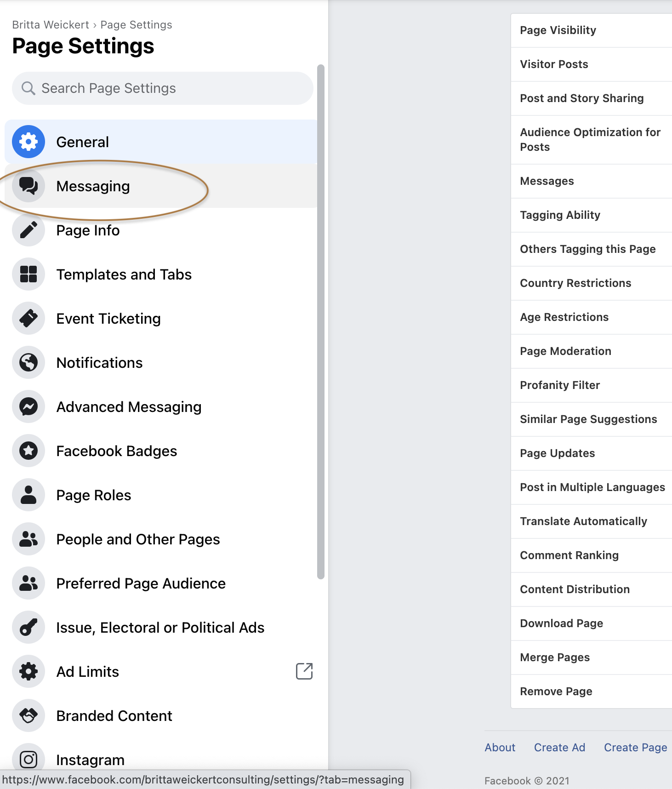This screenshot has height=789, width=672.
Task: Click the Create Ad footer link
Action: click(x=559, y=748)
